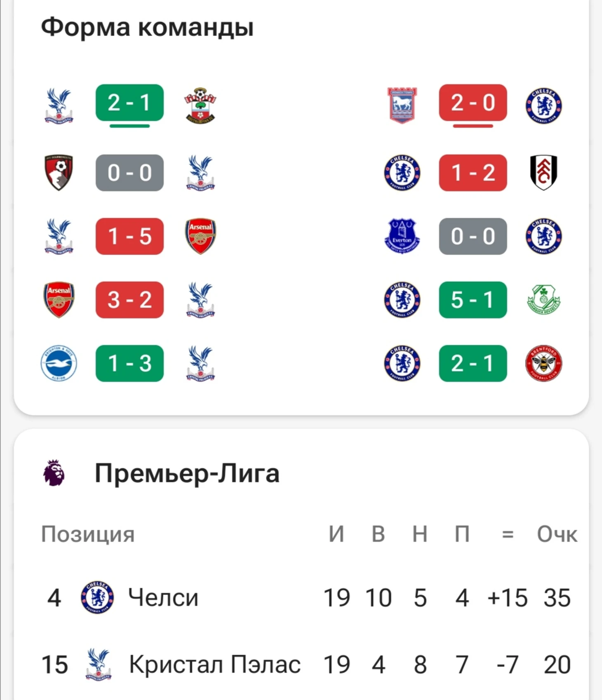Viewport: 602px width, 700px height.
Task: Click the Очк column header
Action: point(557,534)
